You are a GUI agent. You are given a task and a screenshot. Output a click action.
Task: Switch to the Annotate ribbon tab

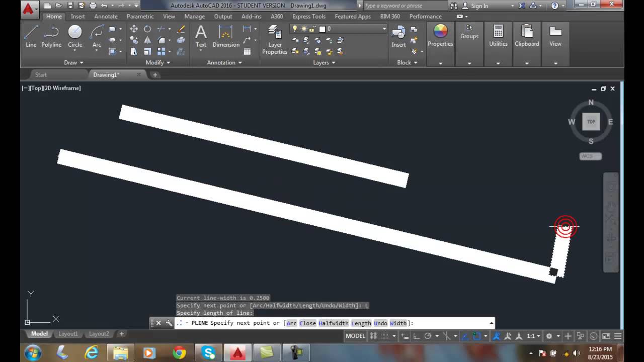click(106, 16)
